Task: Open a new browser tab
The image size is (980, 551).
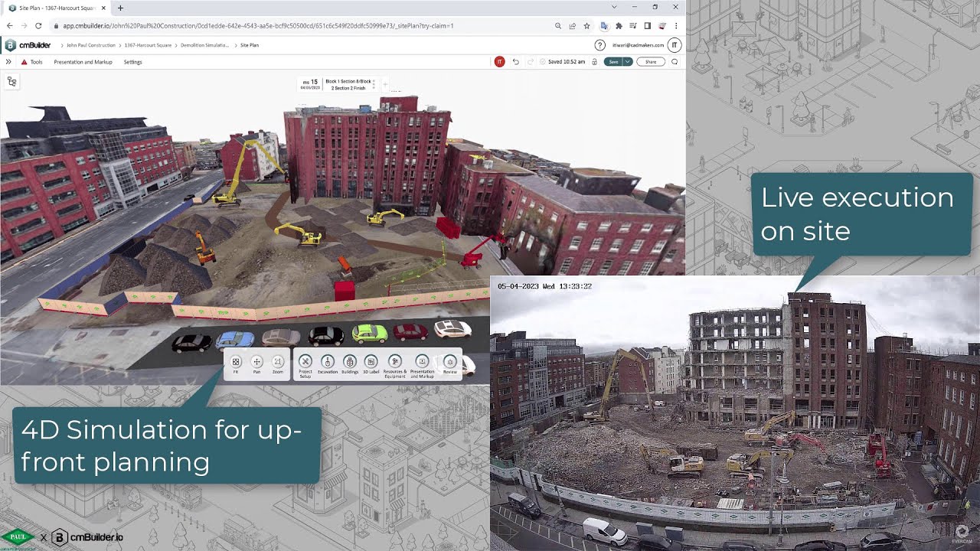Action: click(x=120, y=8)
